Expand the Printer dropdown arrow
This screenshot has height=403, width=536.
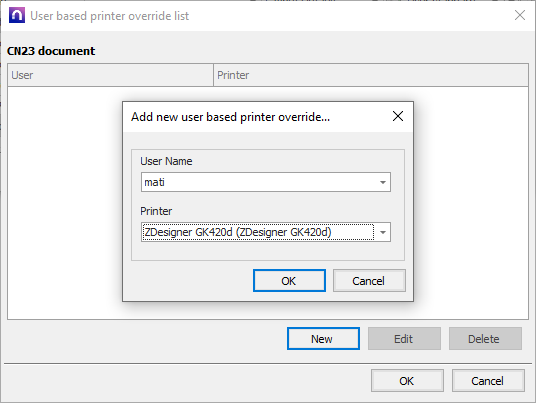click(x=383, y=232)
